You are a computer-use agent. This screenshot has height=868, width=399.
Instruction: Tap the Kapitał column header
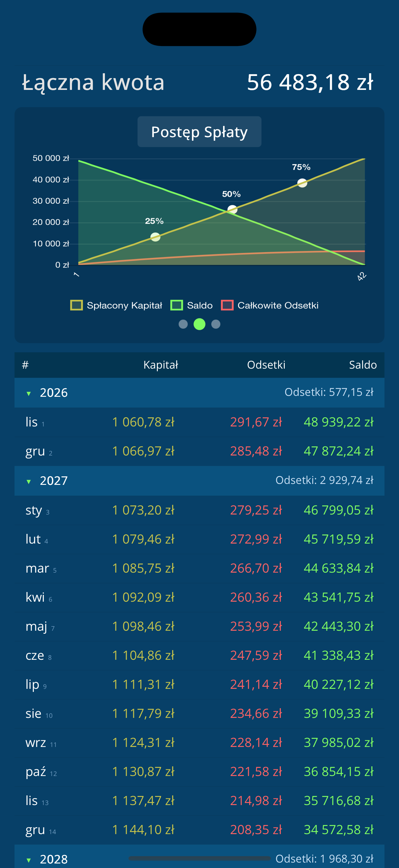click(x=161, y=365)
